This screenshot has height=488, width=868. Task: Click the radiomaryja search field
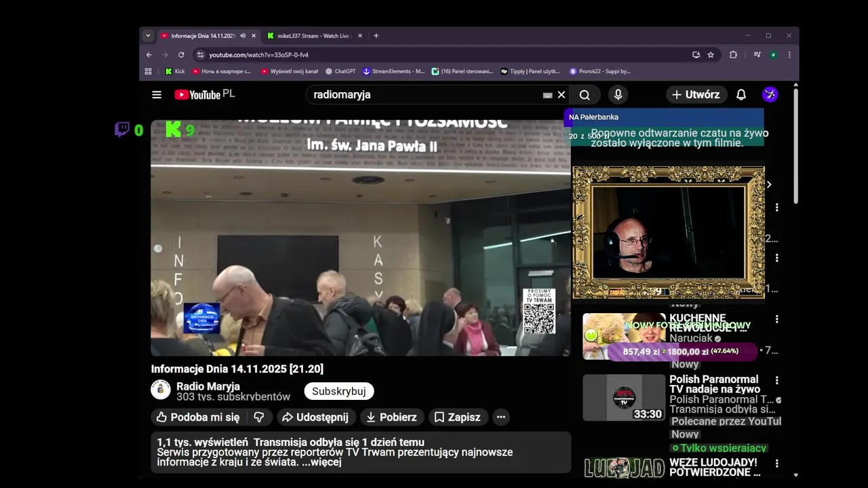click(424, 95)
